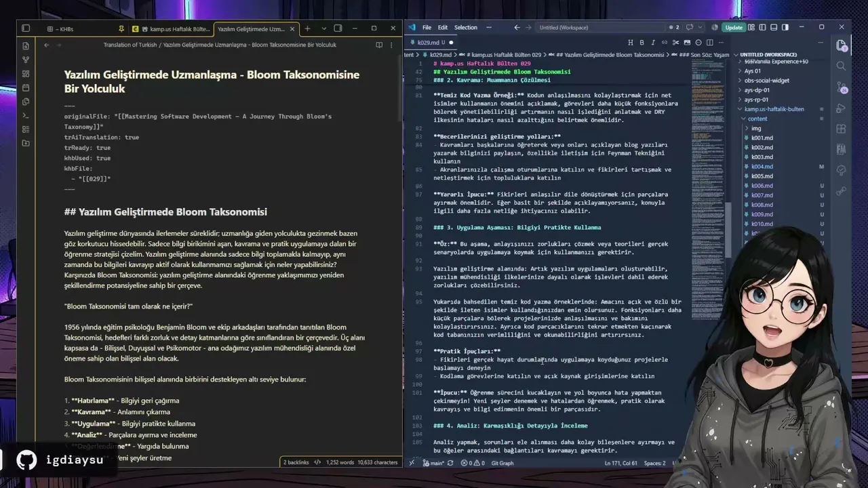Open VS Code Explorer view
Screen dimensions: 868x488
(842, 45)
